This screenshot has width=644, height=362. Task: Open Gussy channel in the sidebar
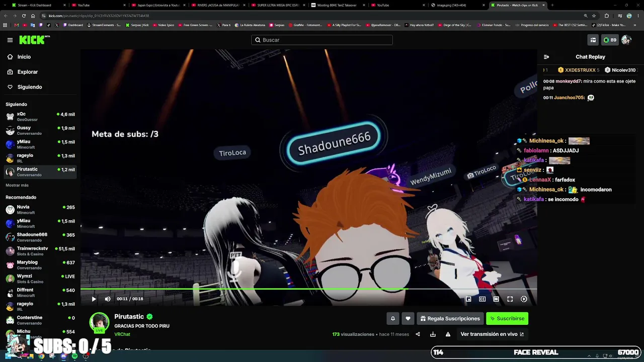pos(40,130)
